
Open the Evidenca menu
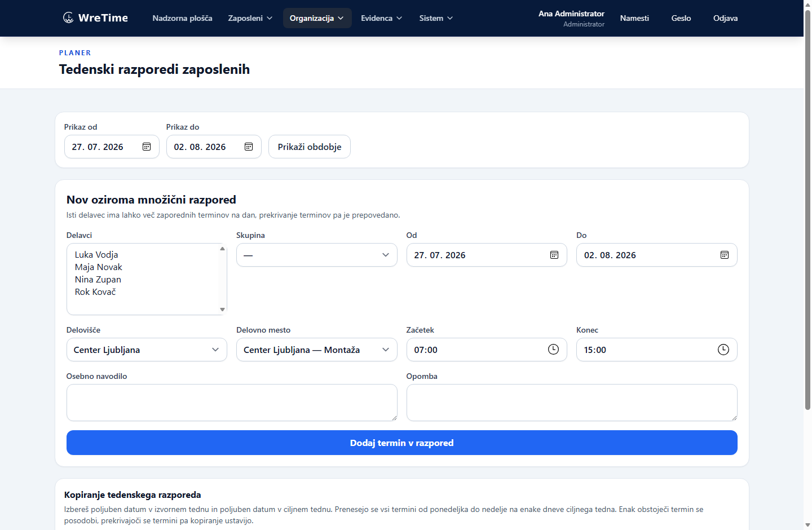[382, 18]
